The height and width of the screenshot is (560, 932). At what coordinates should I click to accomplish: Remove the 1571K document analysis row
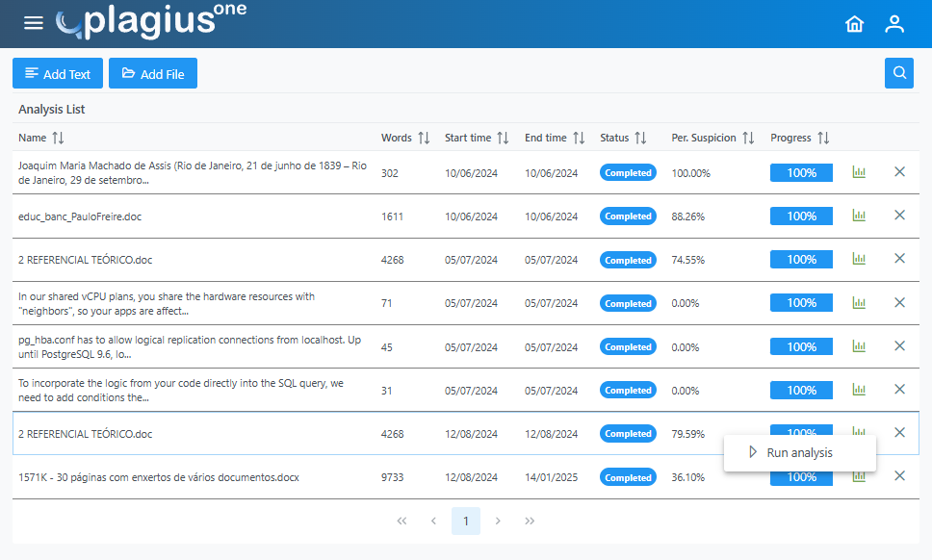(x=899, y=476)
